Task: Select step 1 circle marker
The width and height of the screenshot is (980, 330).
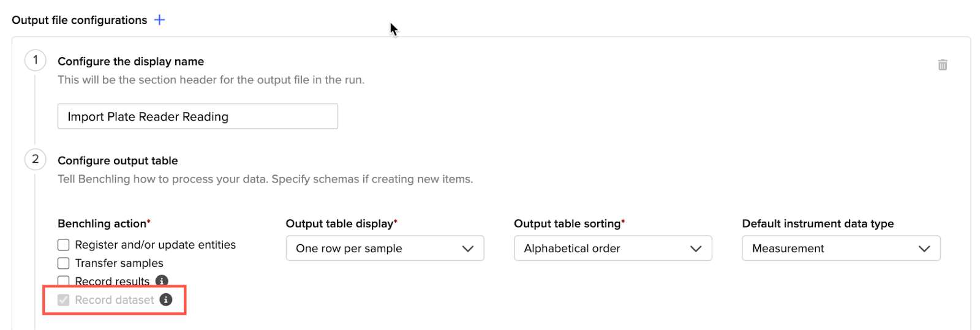Action: click(36, 60)
